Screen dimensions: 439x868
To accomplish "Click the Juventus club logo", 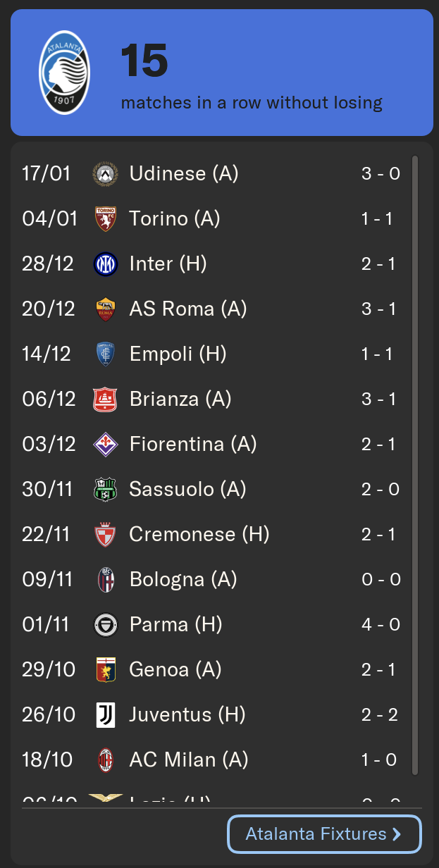I will [x=105, y=715].
